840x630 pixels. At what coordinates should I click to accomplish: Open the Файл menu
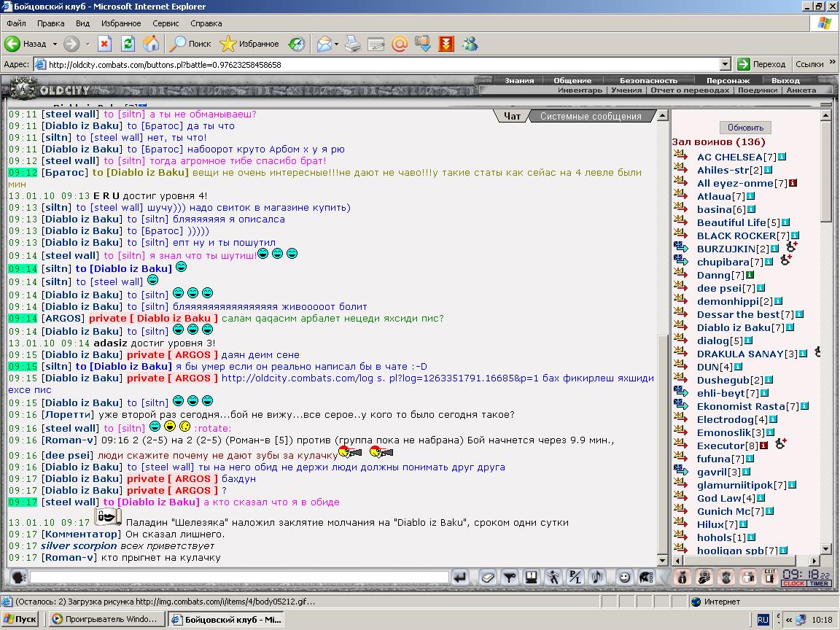pos(16,23)
